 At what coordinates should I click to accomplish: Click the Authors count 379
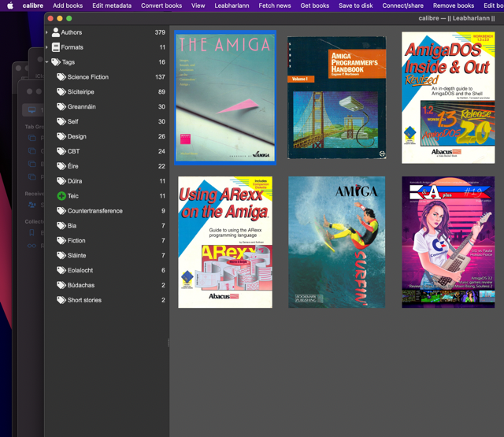tap(160, 32)
